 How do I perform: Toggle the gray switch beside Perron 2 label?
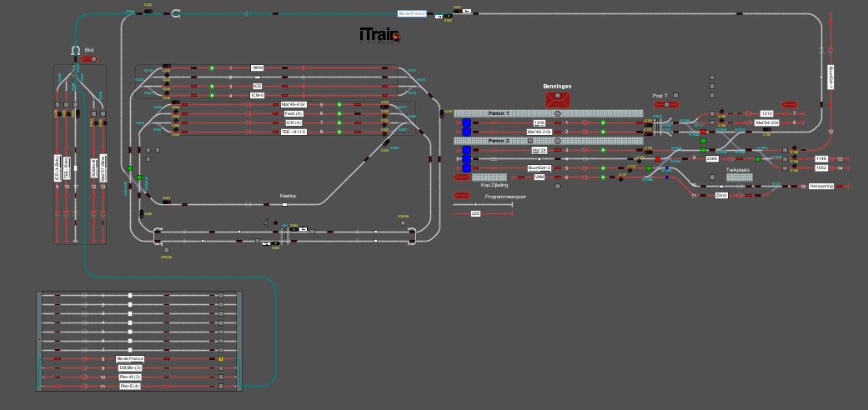[x=529, y=141]
